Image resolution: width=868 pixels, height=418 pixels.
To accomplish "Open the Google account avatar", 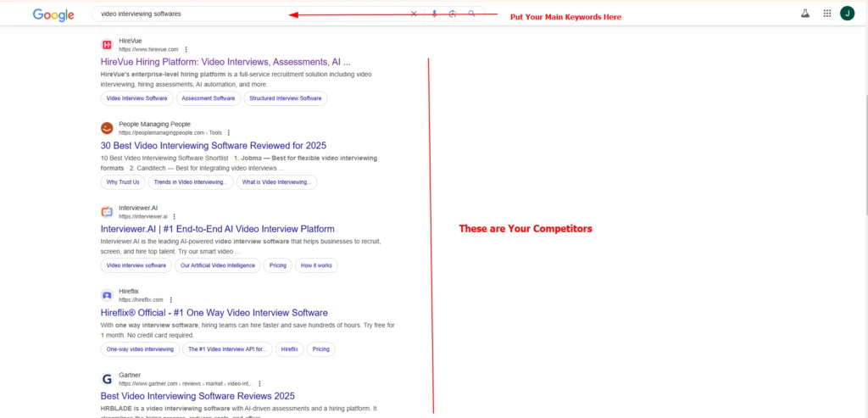I will coord(847,14).
